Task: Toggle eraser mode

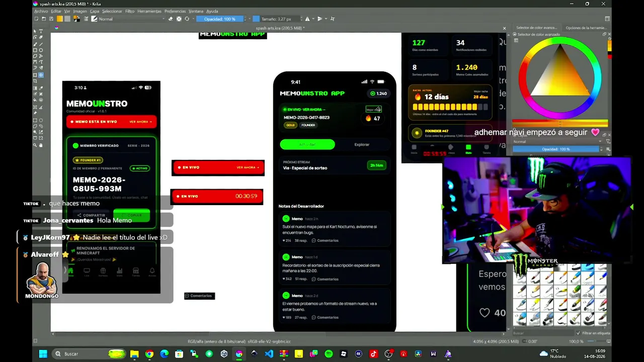Action: pos(171,19)
